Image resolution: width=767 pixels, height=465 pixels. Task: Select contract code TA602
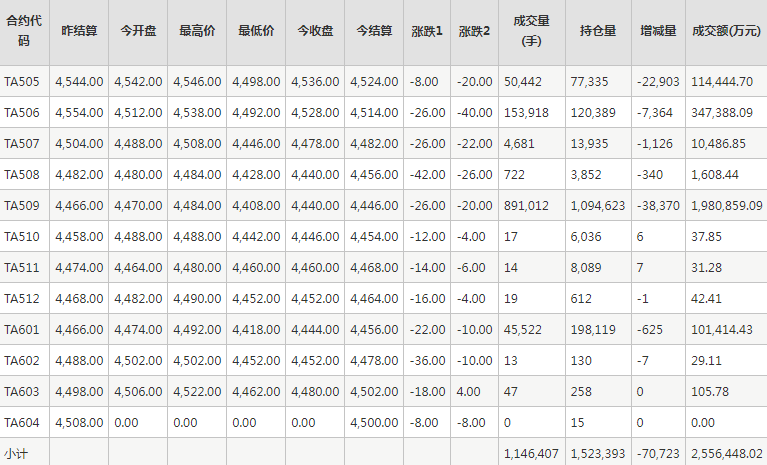(x=22, y=360)
